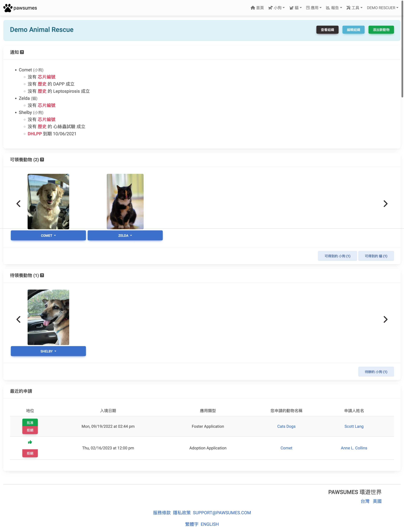Screen dimensions: 404x532
Task: Click the help icon next to 待領養動物
Action: click(42, 275)
